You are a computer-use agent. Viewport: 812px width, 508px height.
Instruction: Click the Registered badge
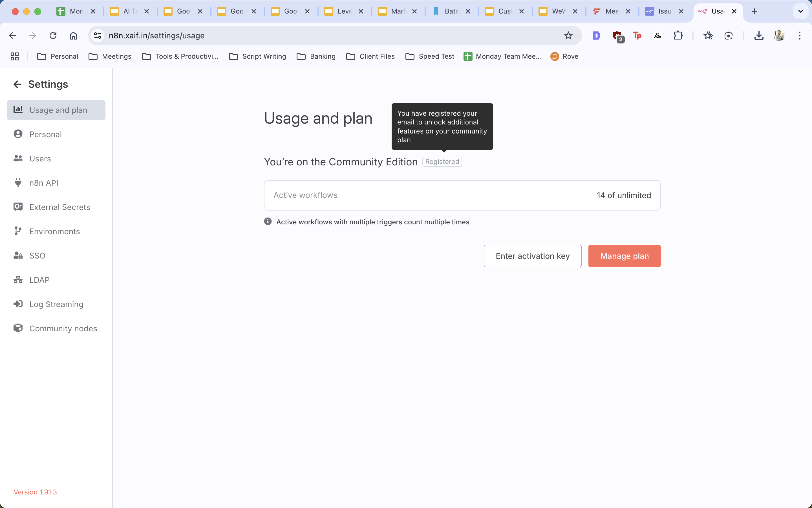click(442, 162)
